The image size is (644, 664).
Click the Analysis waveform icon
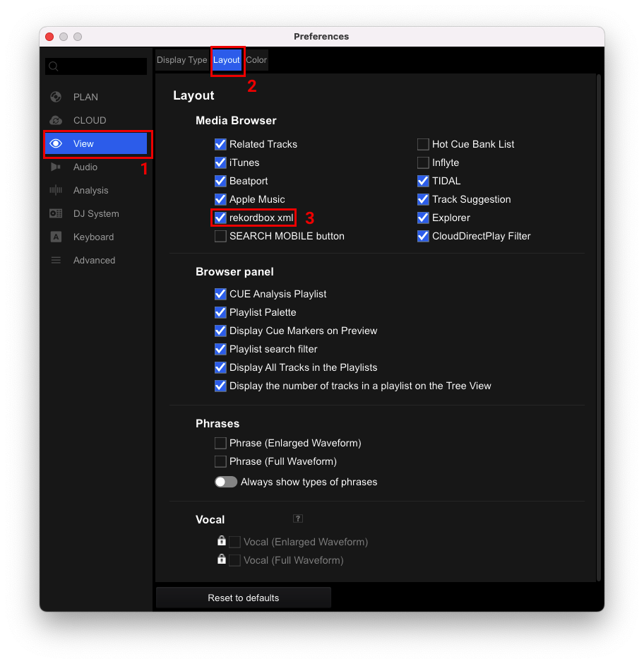coord(56,190)
